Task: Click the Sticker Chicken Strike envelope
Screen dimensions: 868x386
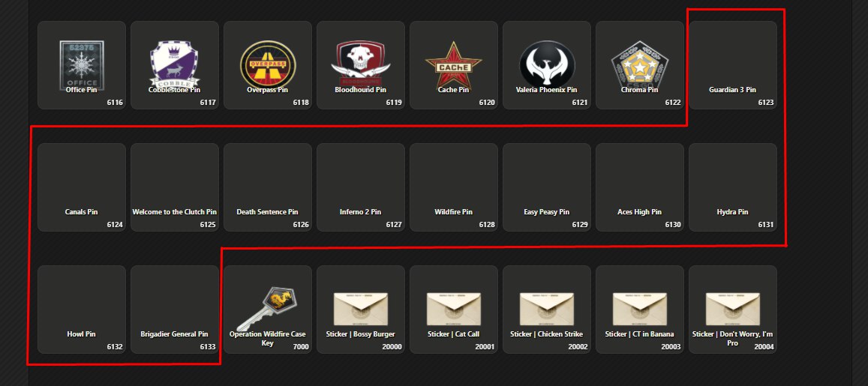Action: (x=546, y=309)
